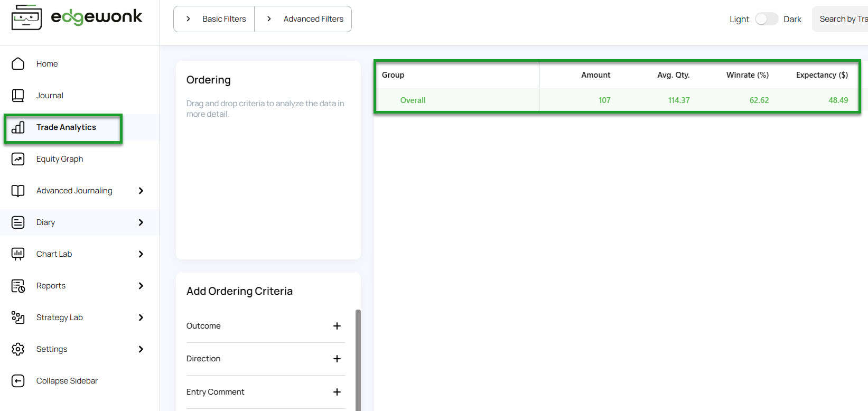Click the Collapse Sidebar arrow icon
This screenshot has height=411, width=868.
coord(18,381)
